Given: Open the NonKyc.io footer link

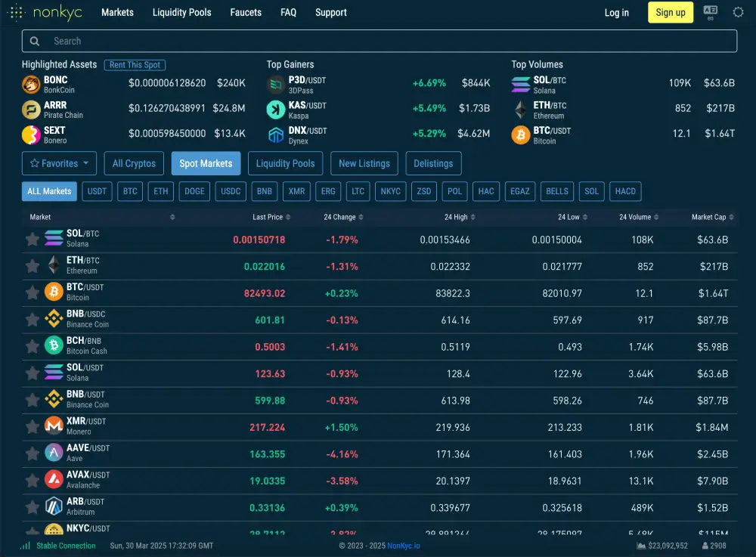Looking at the screenshot, I should (404, 546).
